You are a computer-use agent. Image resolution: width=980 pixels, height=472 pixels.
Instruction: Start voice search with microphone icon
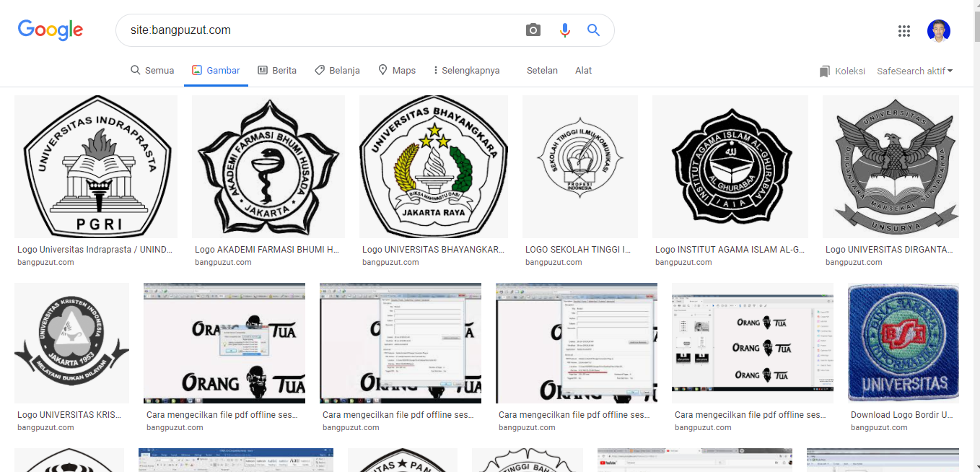click(564, 30)
